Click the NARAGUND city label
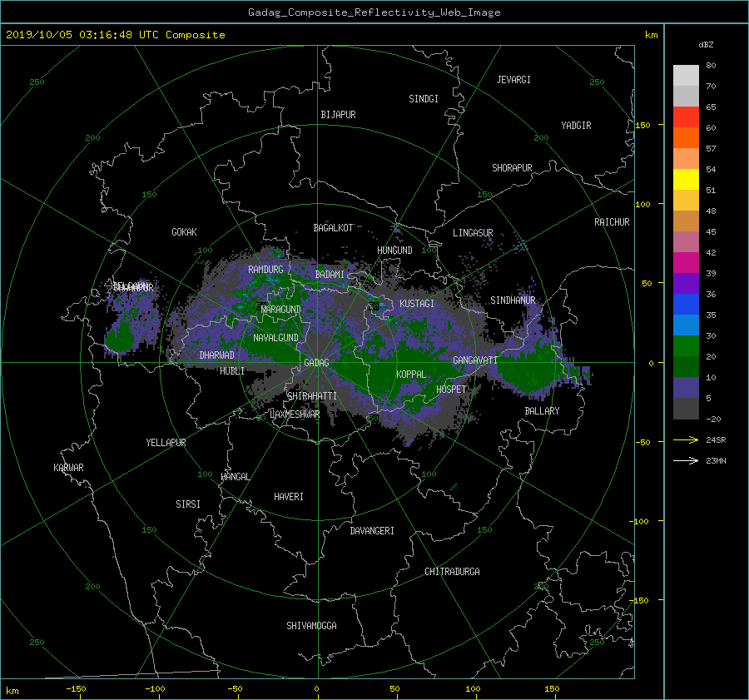Screen dimensions: 749x700 click(281, 310)
